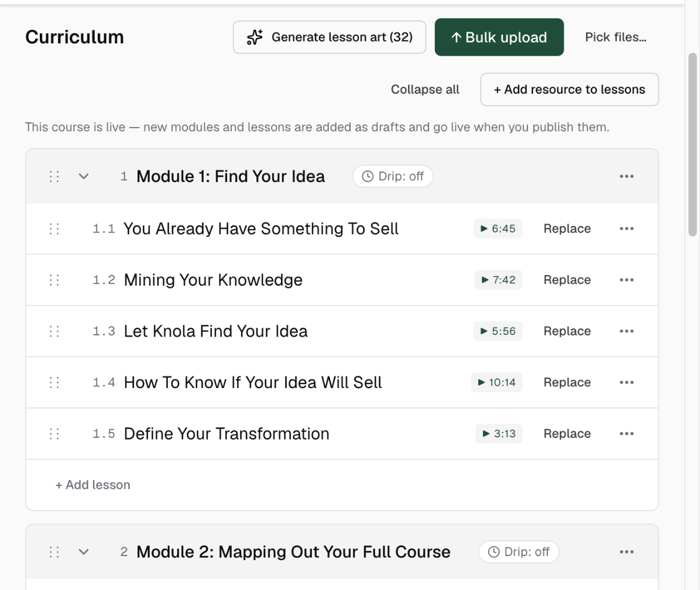Screen dimensions: 700x590
Task: Select lesson title Define Your Transformation
Action: tap(227, 434)
